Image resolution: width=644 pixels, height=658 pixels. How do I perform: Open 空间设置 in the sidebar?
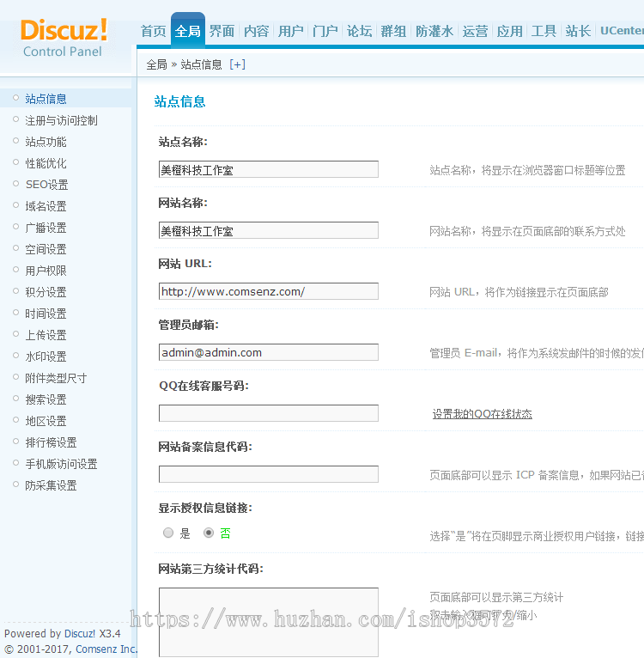[46, 249]
